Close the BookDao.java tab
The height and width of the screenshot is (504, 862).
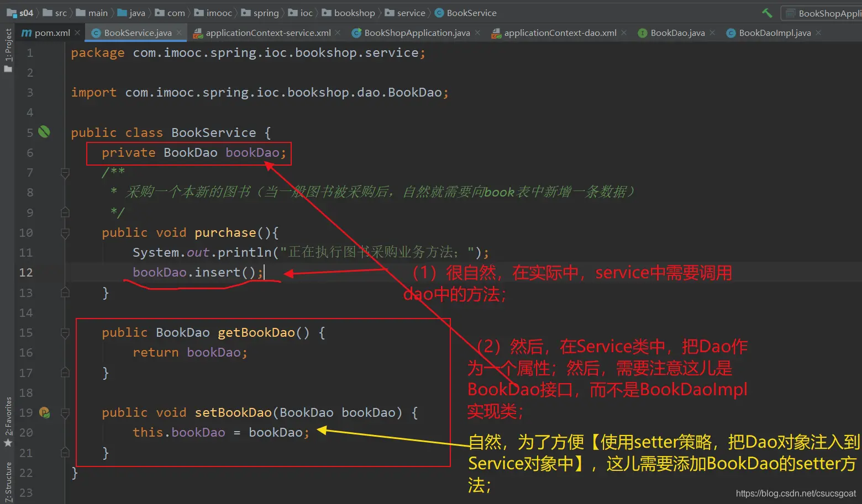click(712, 33)
